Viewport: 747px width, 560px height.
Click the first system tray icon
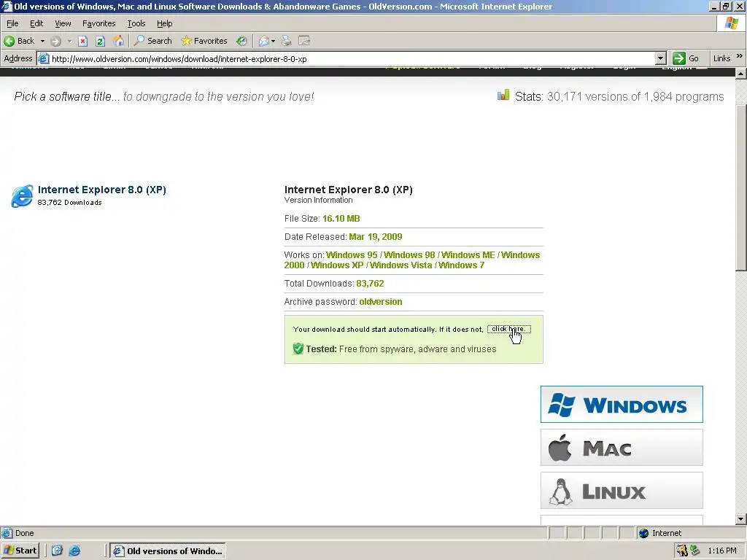tap(682, 551)
